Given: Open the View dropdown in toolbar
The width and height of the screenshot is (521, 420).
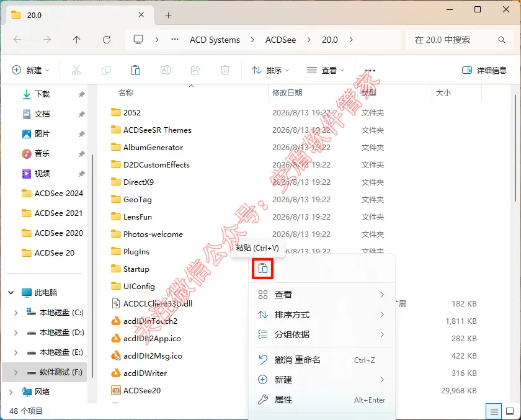Looking at the screenshot, I should click(325, 70).
